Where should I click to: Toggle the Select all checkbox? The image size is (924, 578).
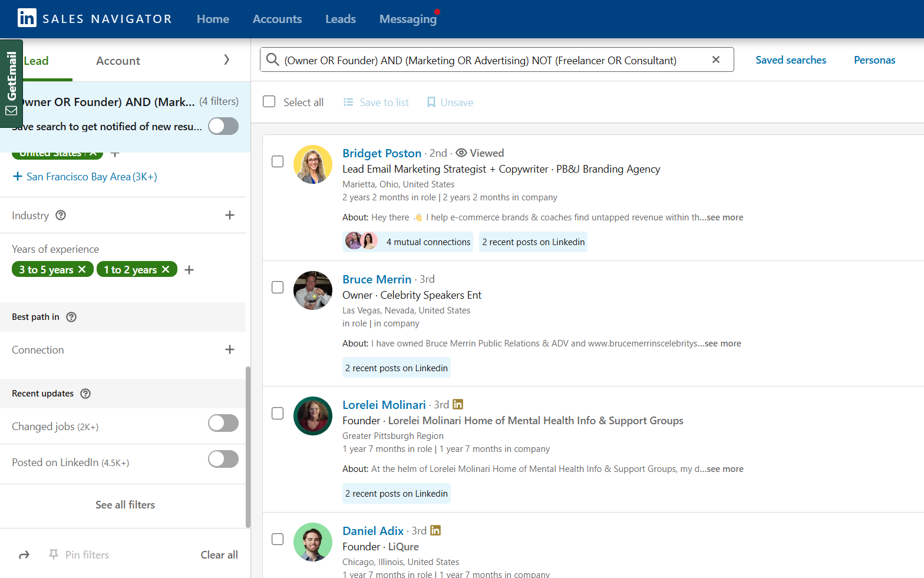click(x=269, y=101)
